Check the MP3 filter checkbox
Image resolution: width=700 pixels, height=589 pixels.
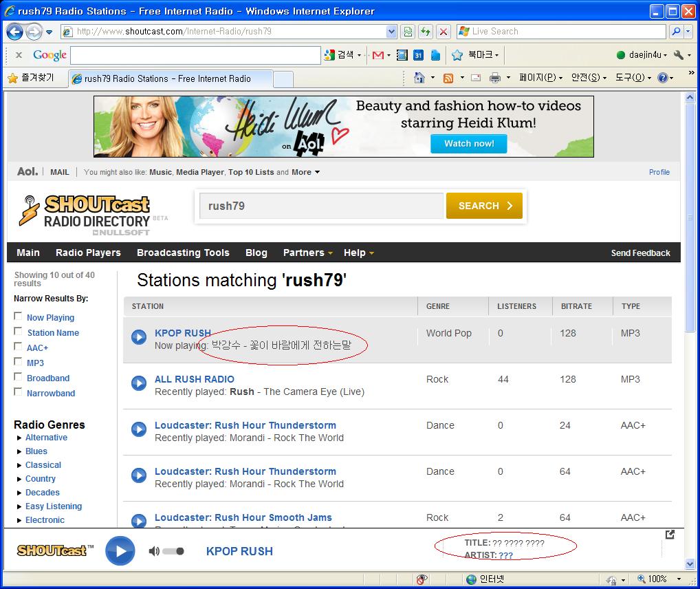click(18, 362)
